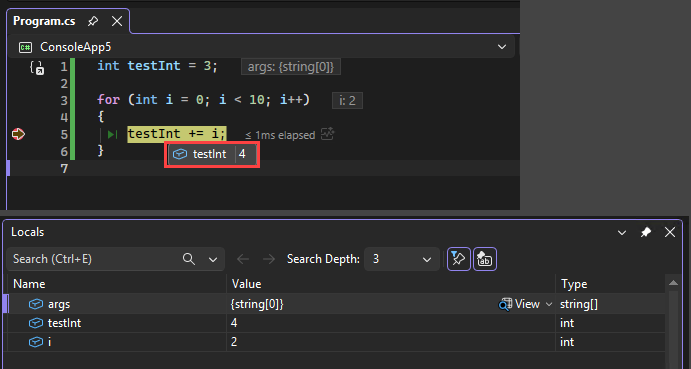This screenshot has width=691, height=369.
Task: Close the Locals window
Action: pos(670,232)
